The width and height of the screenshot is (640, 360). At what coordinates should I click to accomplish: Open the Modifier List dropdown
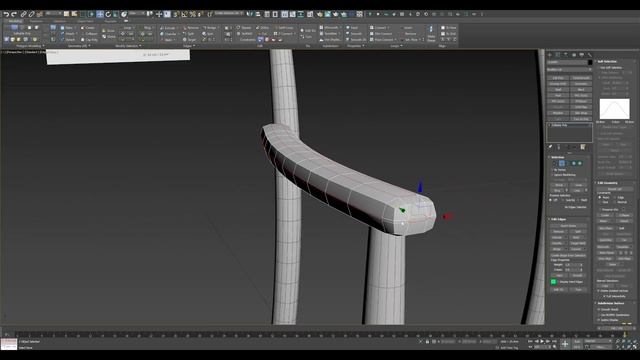[x=569, y=69]
